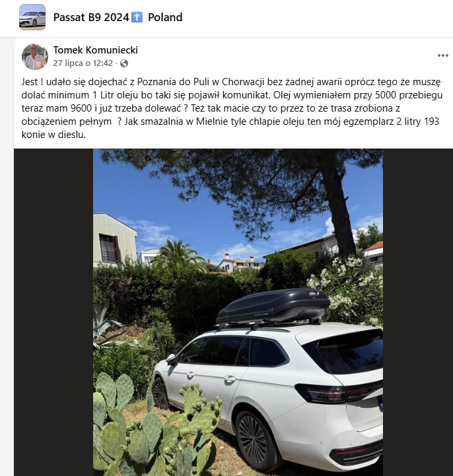Click the house window with brown shutters
Viewport: 453px width, 476px height.
109,249
